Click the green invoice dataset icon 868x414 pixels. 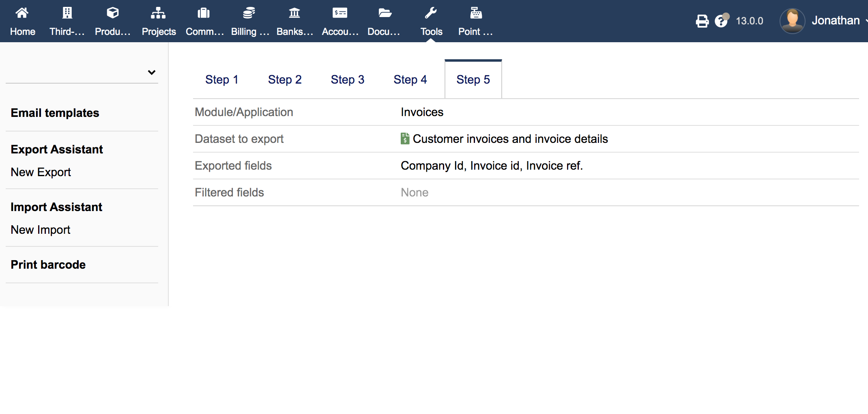point(405,139)
